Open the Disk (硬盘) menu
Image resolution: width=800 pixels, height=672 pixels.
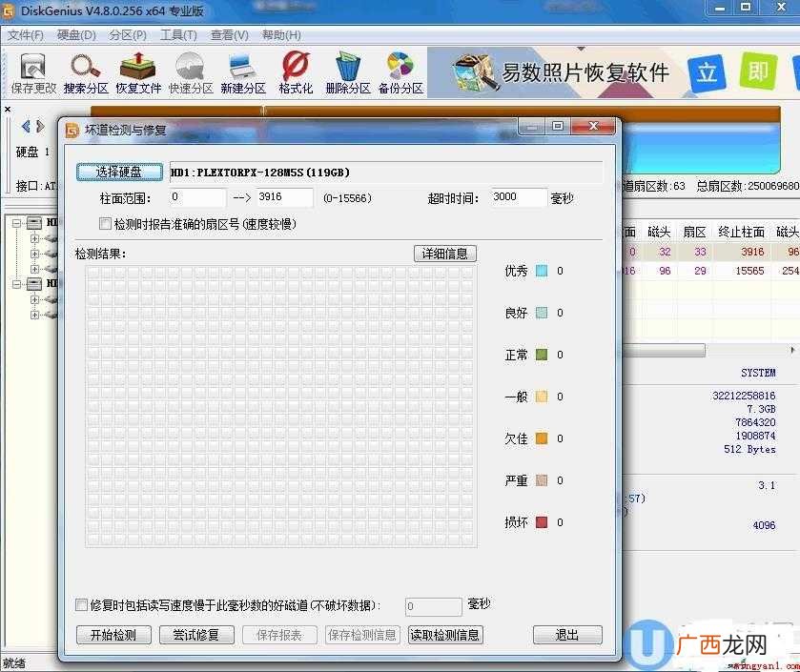click(76, 35)
